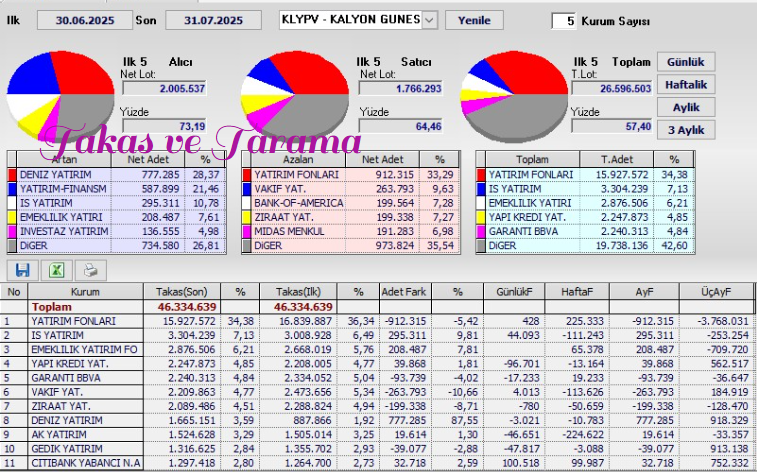Select the DENIZ YATIRIM row in the main table
The width and height of the screenshot is (757, 472).
(x=377, y=420)
